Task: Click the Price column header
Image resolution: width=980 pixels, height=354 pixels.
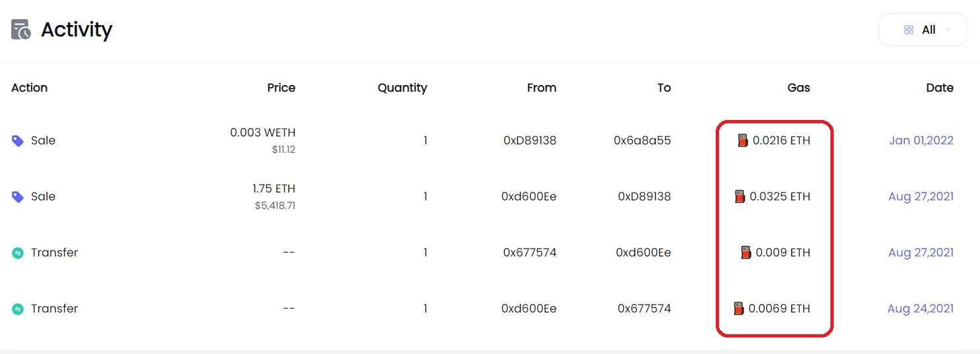Action: [x=281, y=88]
